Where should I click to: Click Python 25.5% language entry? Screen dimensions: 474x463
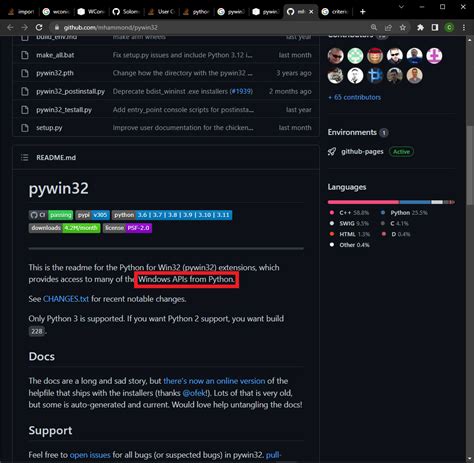(x=404, y=213)
